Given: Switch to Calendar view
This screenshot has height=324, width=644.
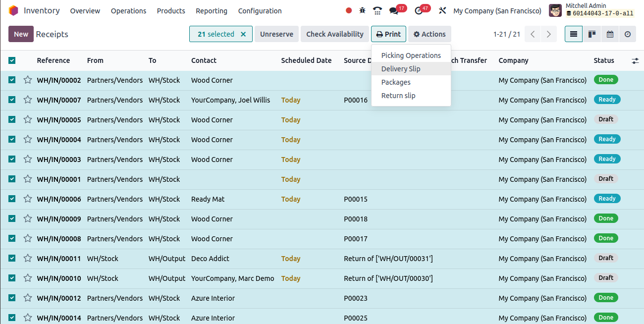Looking at the screenshot, I should pos(610,34).
